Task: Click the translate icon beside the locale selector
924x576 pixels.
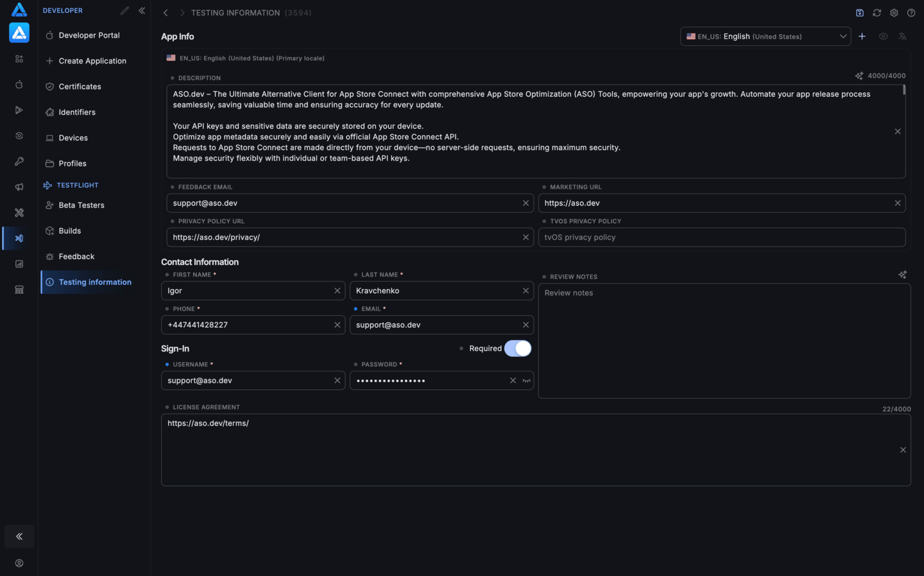Action: pyautogui.click(x=903, y=37)
